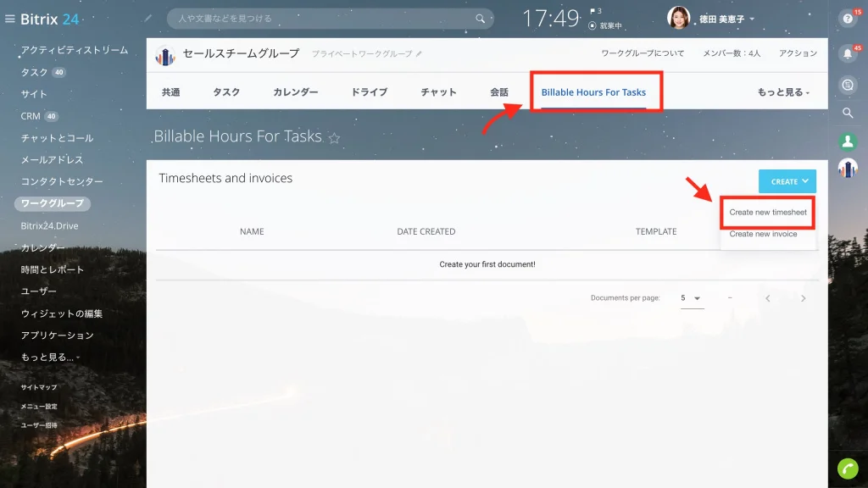Open the workgroup avatar in right sidebar

pos(848,169)
